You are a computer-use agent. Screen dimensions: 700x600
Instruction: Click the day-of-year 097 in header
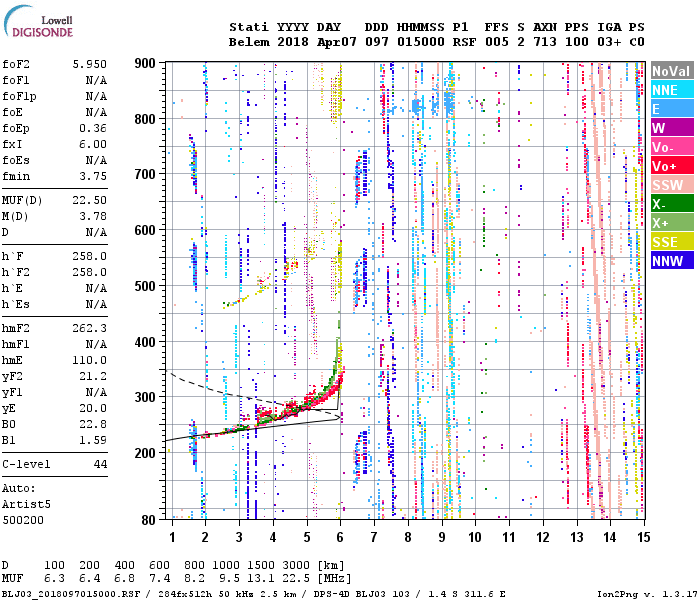tap(377, 42)
